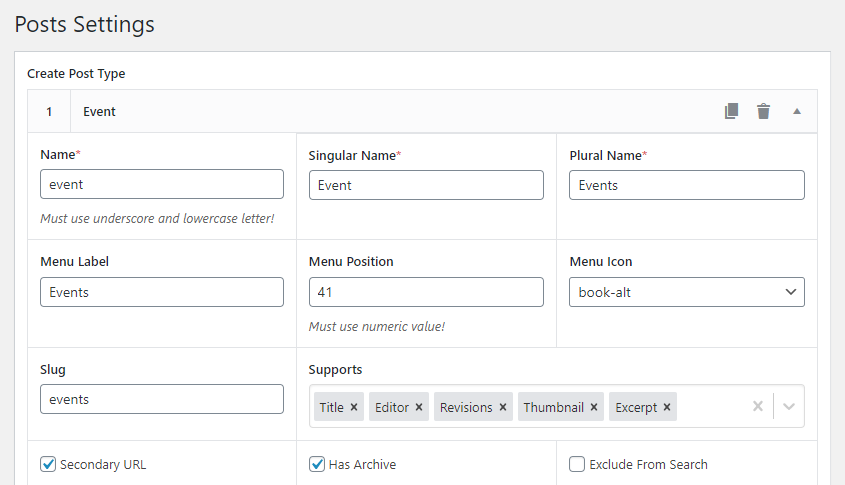Collapse the Event post type panel

797,111
